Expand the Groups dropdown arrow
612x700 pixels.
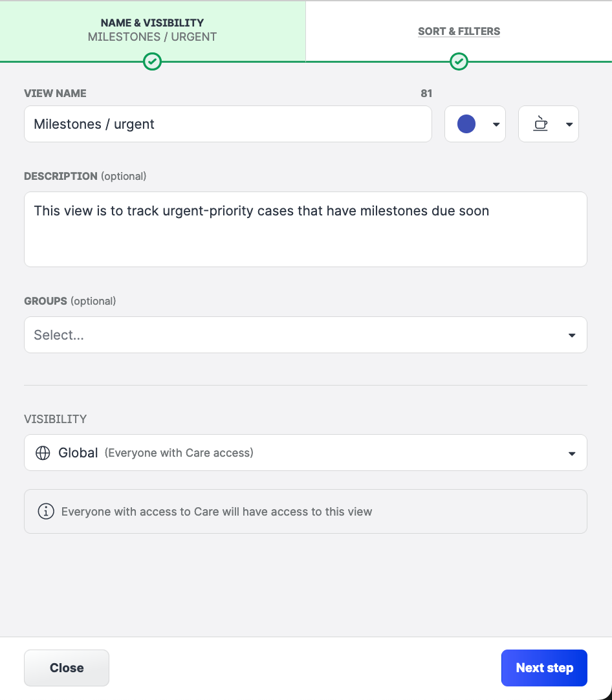571,335
